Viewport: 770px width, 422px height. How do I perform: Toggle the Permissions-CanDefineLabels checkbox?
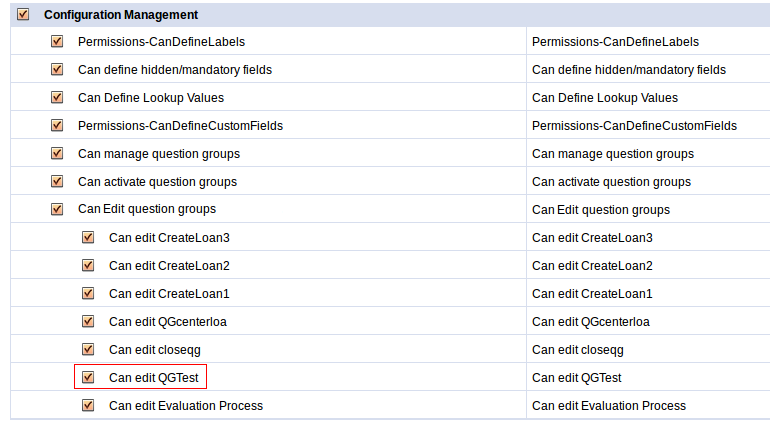[57, 42]
